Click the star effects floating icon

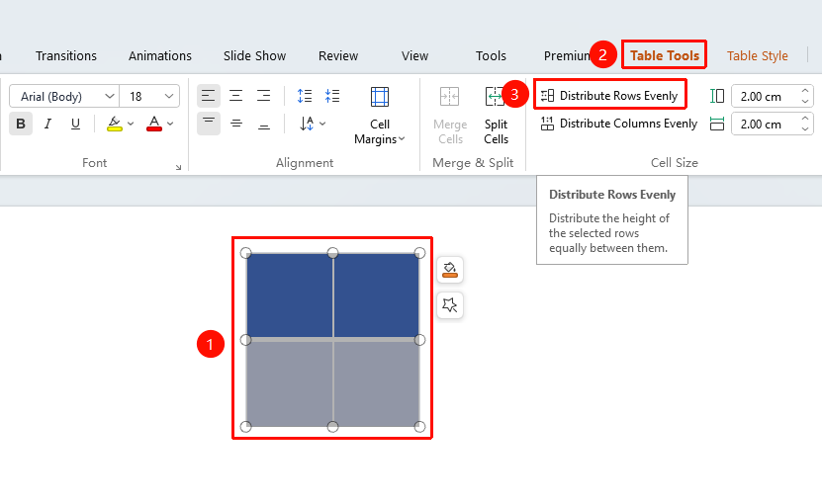pos(450,305)
